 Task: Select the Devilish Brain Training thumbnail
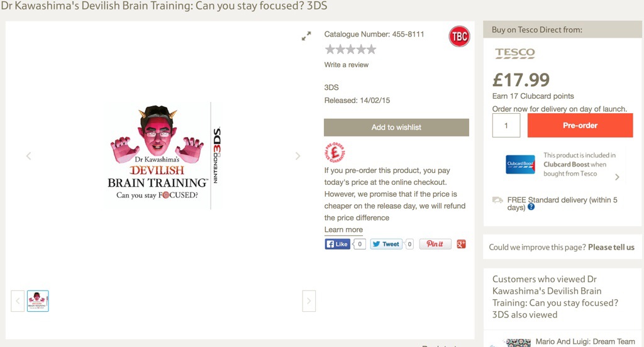[x=38, y=301]
